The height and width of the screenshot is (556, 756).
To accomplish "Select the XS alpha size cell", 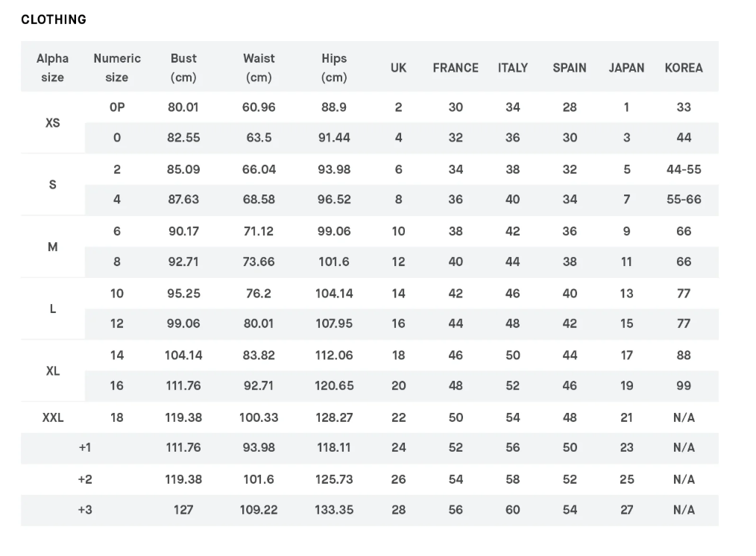I will pos(52,122).
